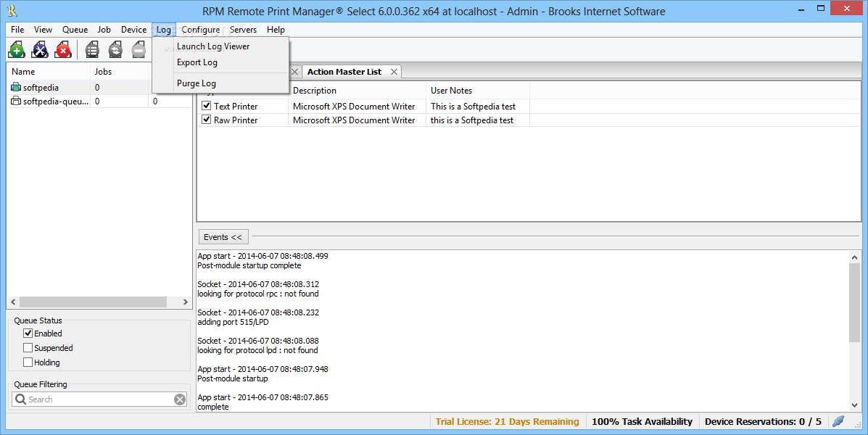
Task: Click events log scroll down arrow
Action: pos(854,406)
